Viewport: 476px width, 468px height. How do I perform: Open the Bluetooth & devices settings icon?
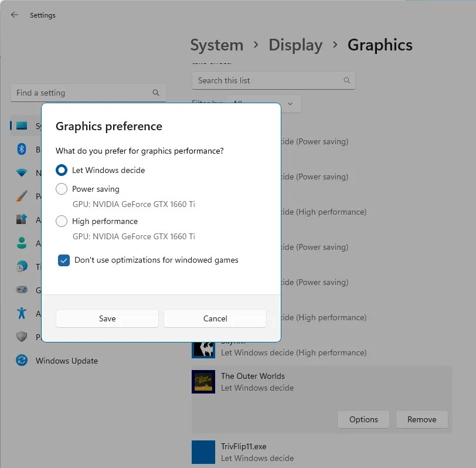tap(21, 150)
